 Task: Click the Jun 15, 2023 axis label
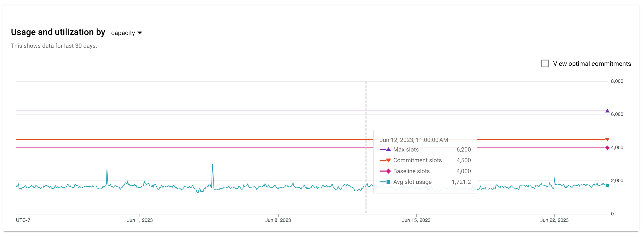click(x=417, y=220)
